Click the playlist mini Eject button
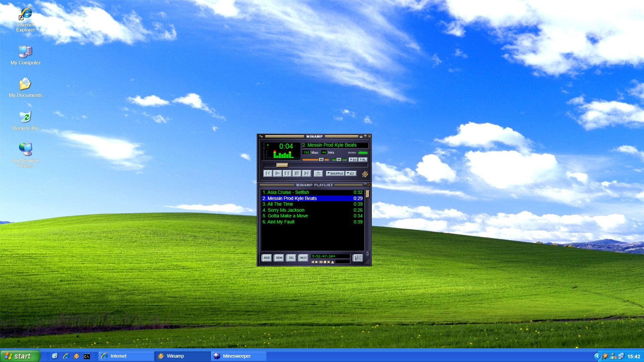Screen dimensions: 644x362 tap(333, 262)
